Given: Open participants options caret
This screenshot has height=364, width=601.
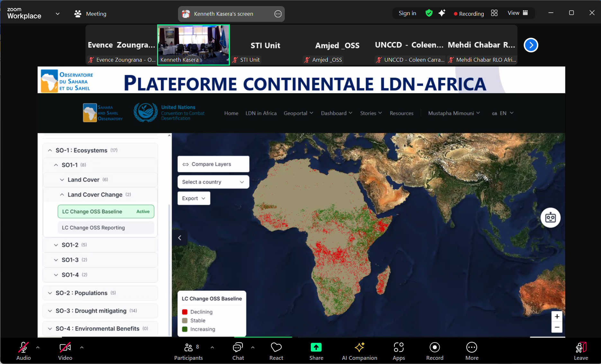Looking at the screenshot, I should click(212, 347).
